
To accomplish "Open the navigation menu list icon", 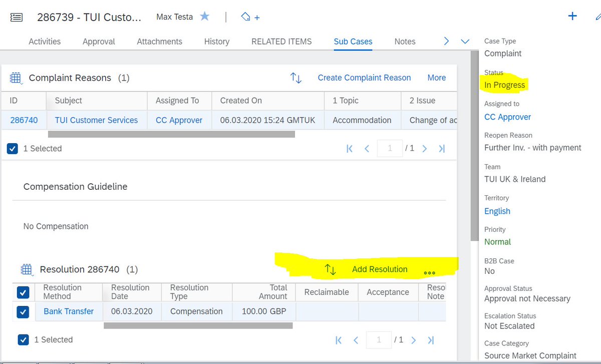I will pyautogui.click(x=17, y=17).
